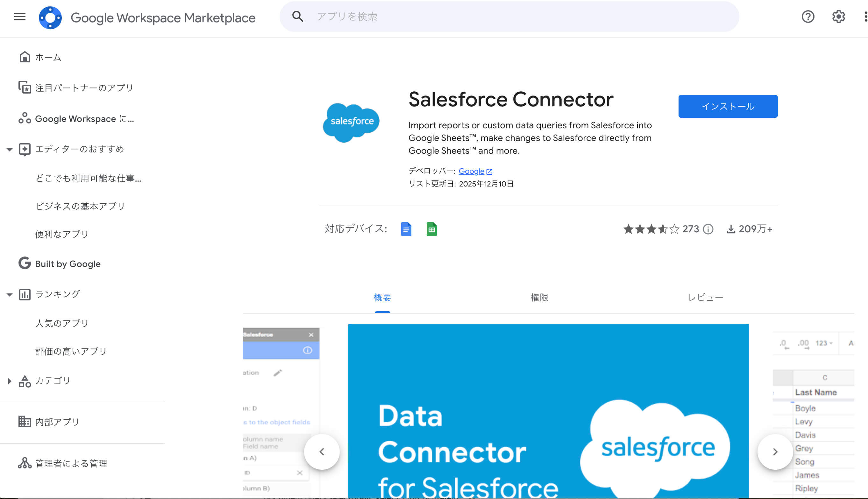Collapse the ランキング section
This screenshot has width=868, height=499.
coord(9,294)
